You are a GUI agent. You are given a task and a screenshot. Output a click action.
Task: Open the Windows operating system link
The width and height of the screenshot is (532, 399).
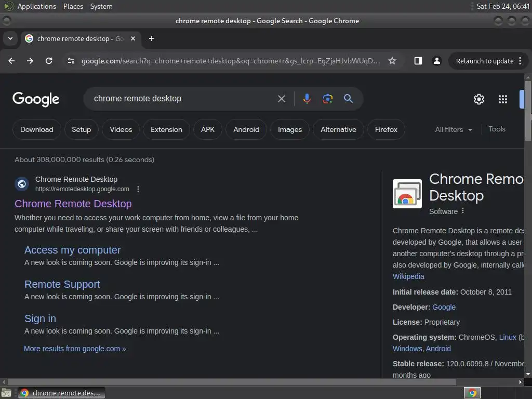[407, 349]
